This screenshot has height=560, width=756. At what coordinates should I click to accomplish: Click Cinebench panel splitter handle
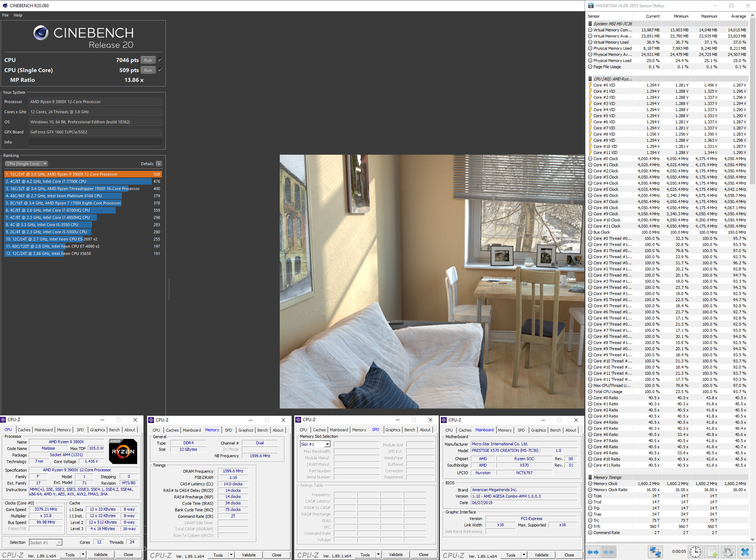(x=169, y=289)
